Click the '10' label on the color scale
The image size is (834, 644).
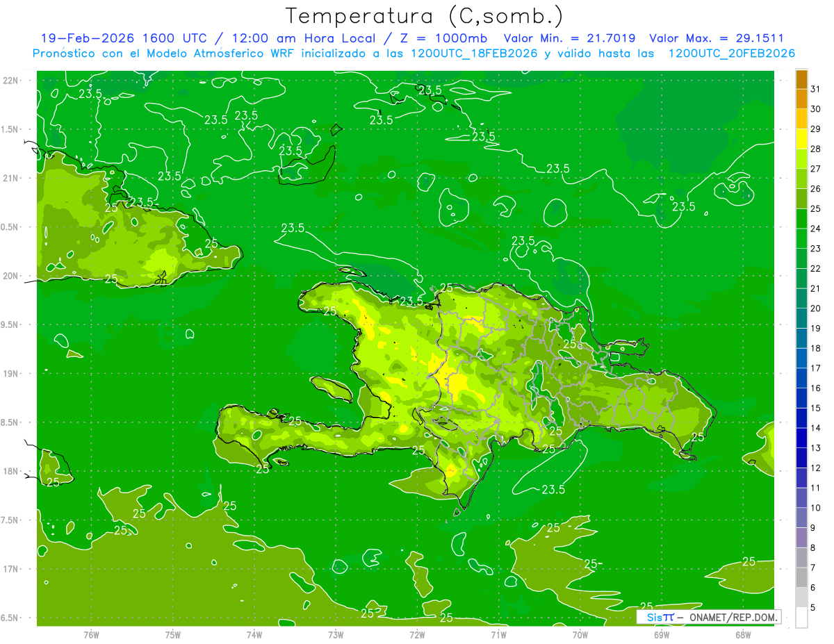coord(816,508)
